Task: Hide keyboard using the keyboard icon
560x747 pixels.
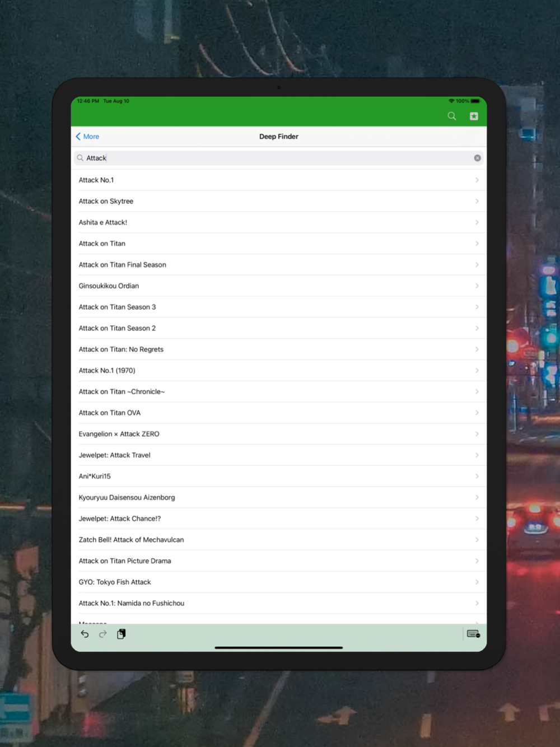Action: [x=474, y=634]
